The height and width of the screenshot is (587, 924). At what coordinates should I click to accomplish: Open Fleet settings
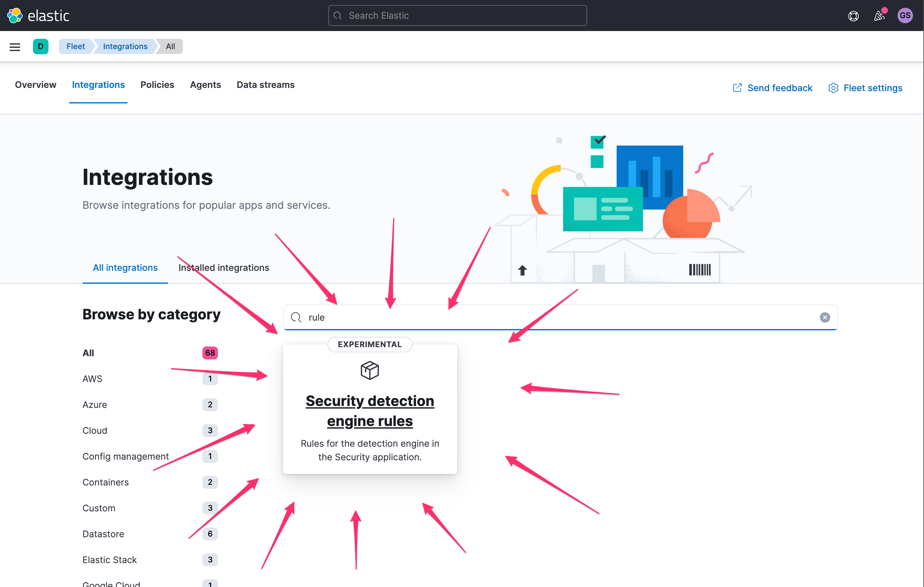tap(865, 88)
